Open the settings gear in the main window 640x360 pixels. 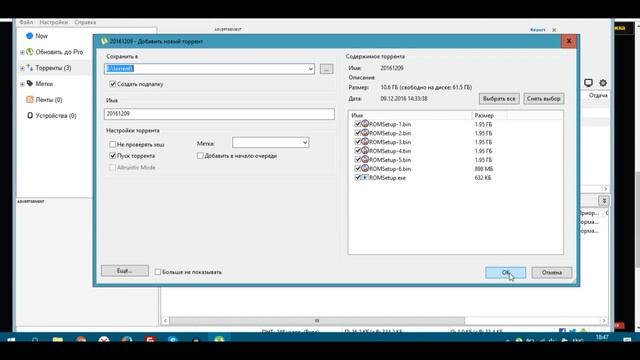click(x=603, y=83)
